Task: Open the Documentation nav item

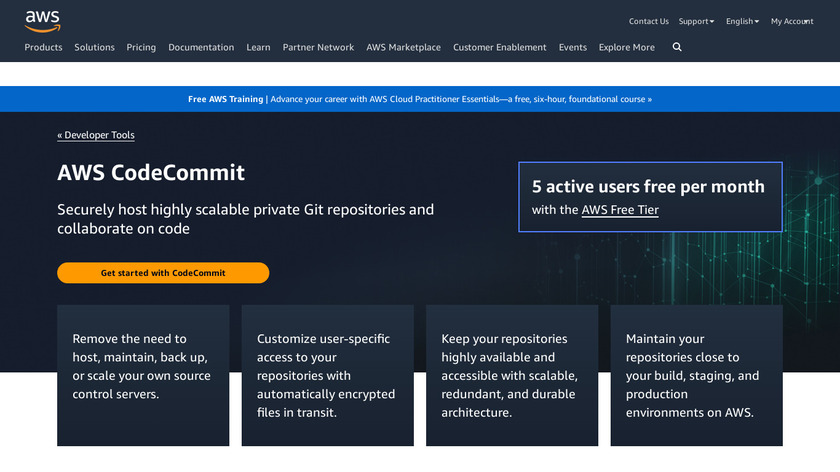Action: pos(201,47)
